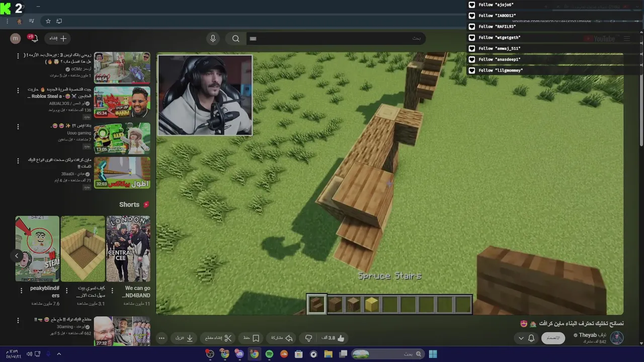This screenshot has height=362, width=644.
Task: Click the Join channel button
Action: tap(553, 338)
